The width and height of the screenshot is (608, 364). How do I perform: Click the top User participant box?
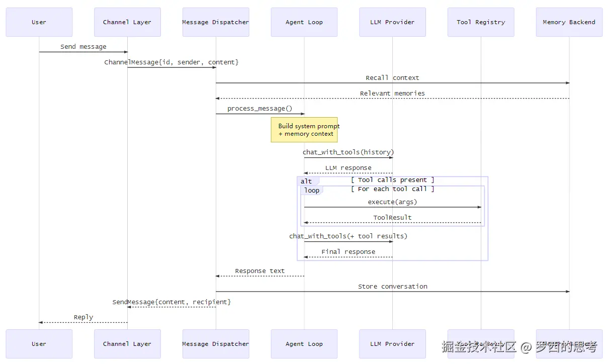pos(39,22)
